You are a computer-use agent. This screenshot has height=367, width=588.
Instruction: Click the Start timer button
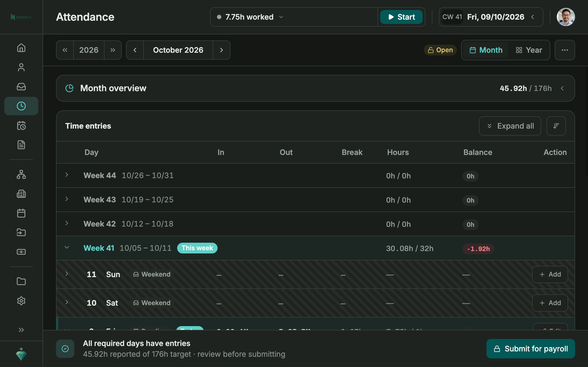click(401, 17)
